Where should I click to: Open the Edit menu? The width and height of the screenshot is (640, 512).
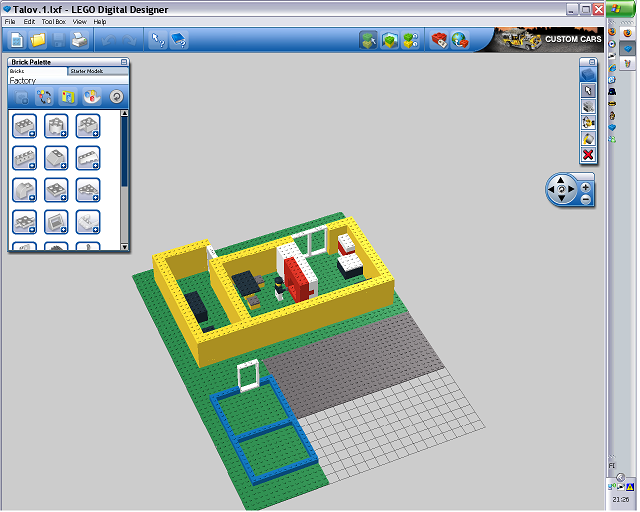point(29,22)
